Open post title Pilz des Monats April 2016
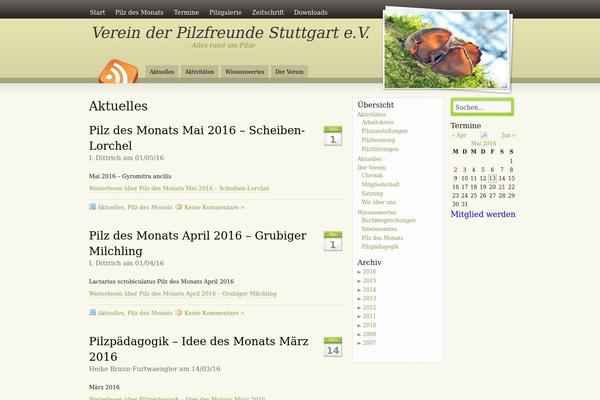Screen dimensions: 600x400 coord(198,243)
